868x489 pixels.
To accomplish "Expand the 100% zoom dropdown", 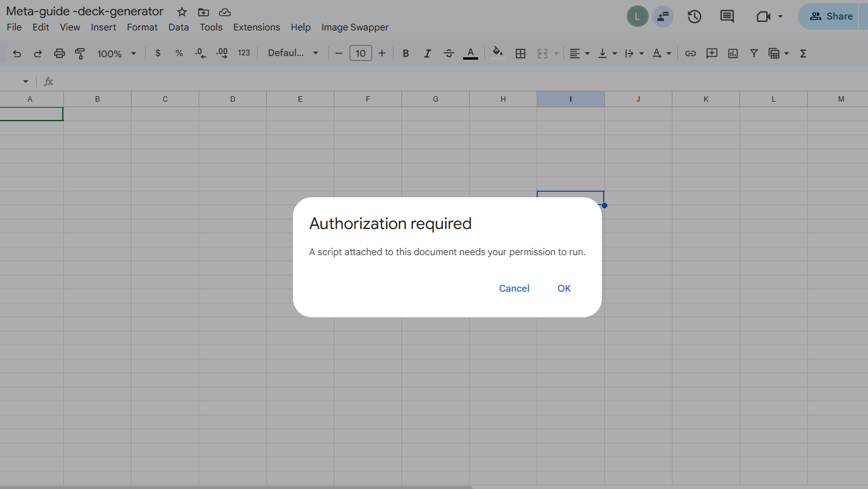I will click(116, 54).
